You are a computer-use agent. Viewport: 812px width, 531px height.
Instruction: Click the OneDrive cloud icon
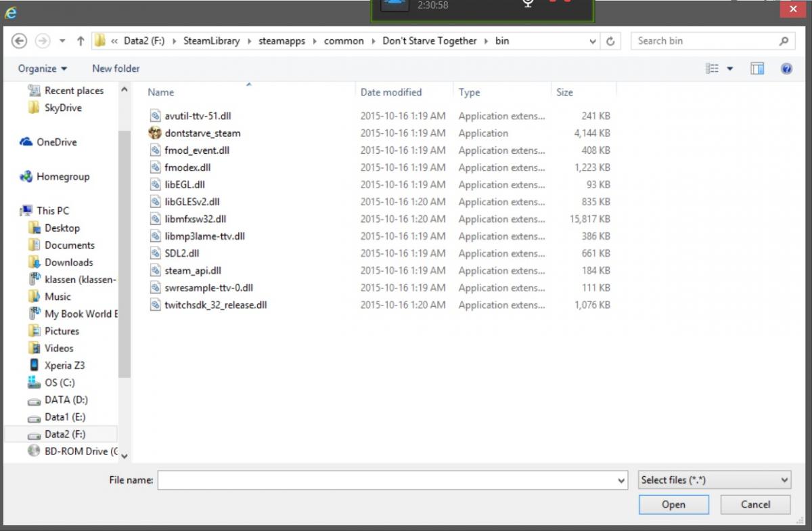click(26, 142)
